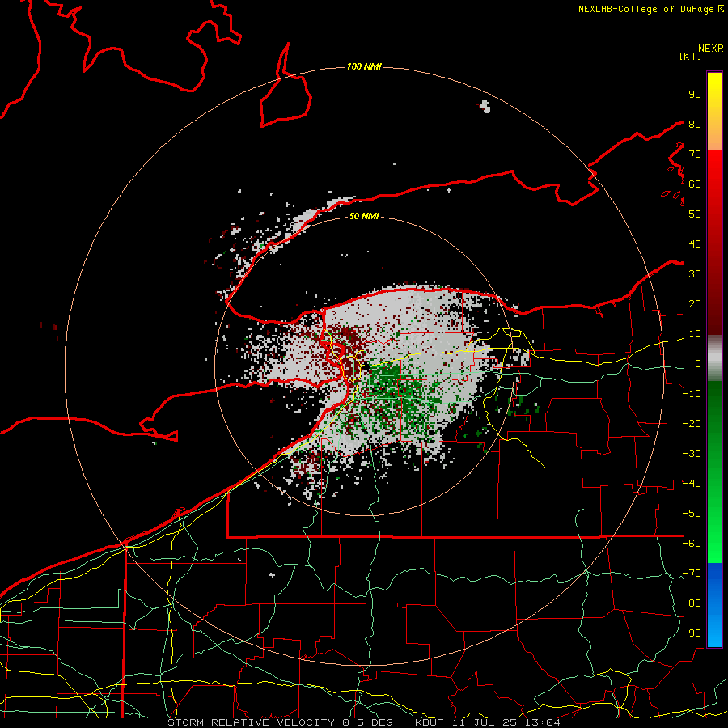Click the -80 value on velocity scale
The height and width of the screenshot is (728, 728).
click(x=692, y=603)
